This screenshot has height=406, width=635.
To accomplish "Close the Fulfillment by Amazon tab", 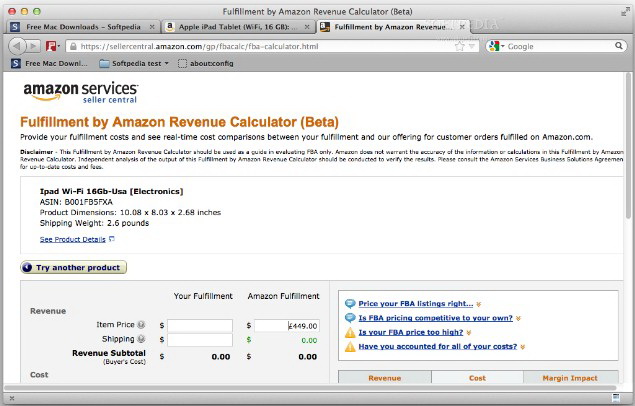I will point(462,27).
